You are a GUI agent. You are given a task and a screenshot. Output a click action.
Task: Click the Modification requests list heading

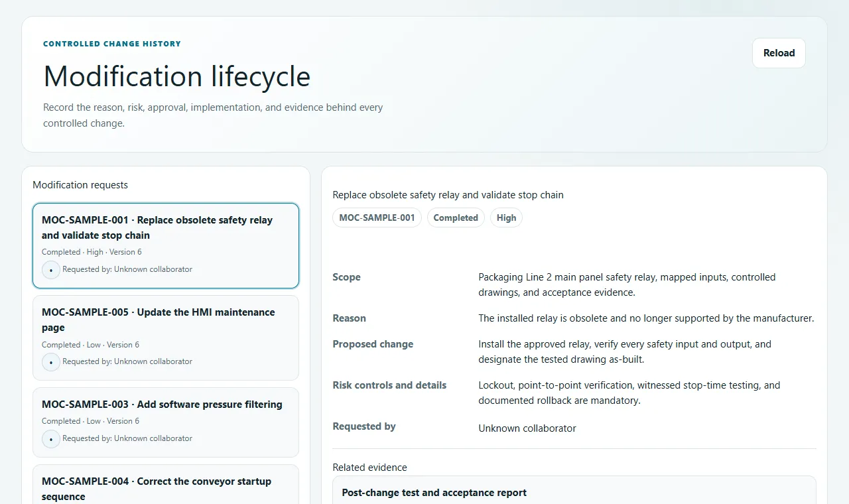[80, 185]
